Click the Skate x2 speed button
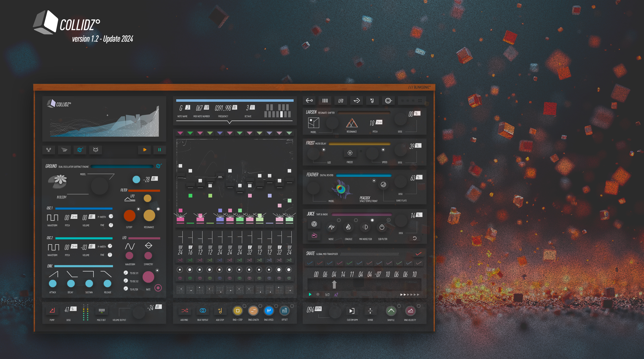The image size is (644, 359). coord(336,295)
